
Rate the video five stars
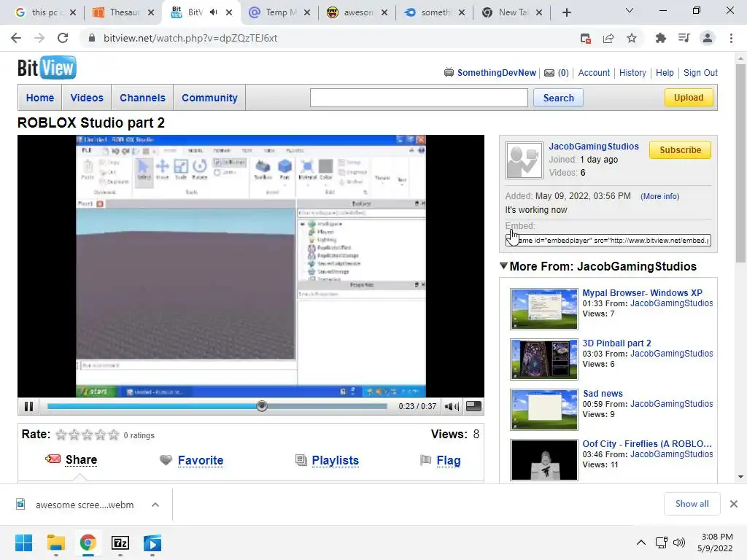[x=113, y=435]
